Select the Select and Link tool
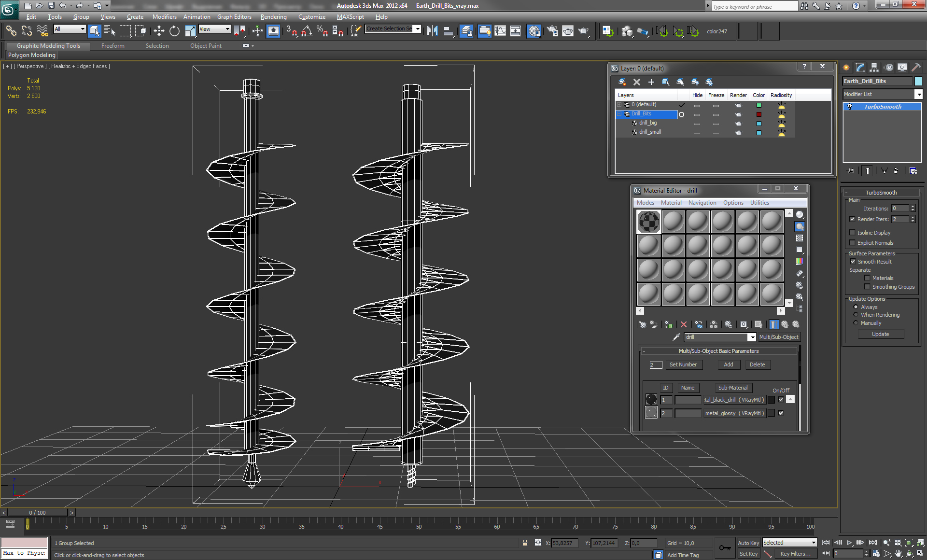927x560 pixels. 11,31
